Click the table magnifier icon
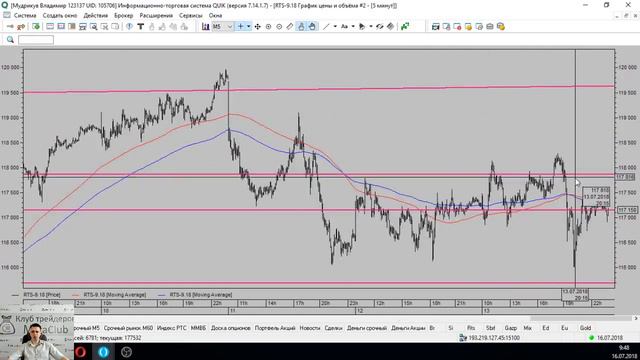Viewport: 640px width, 360px height. coord(93,27)
